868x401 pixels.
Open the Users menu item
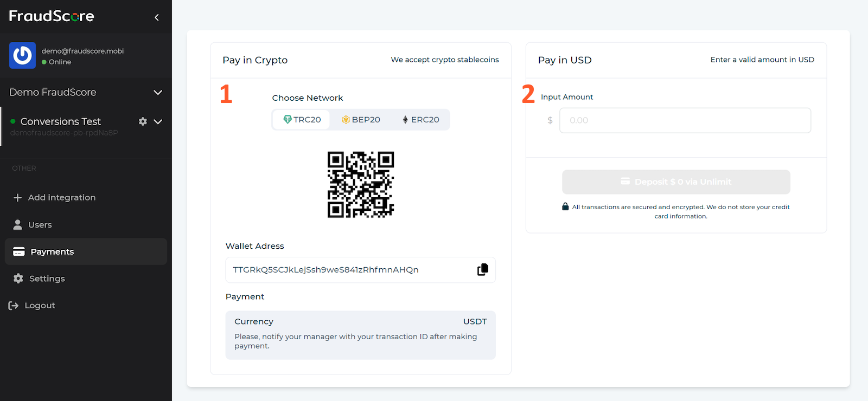click(86, 224)
